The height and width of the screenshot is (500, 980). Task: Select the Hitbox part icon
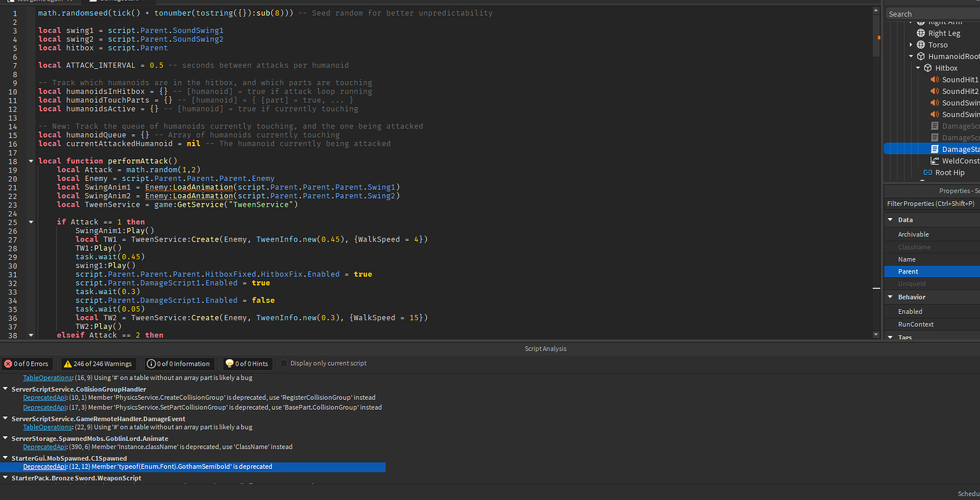(x=927, y=67)
